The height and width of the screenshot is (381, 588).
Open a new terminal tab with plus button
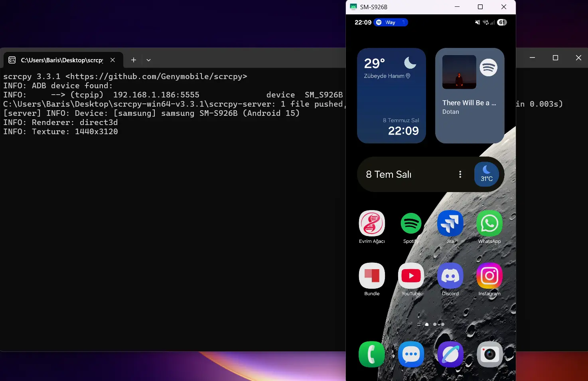tap(134, 60)
